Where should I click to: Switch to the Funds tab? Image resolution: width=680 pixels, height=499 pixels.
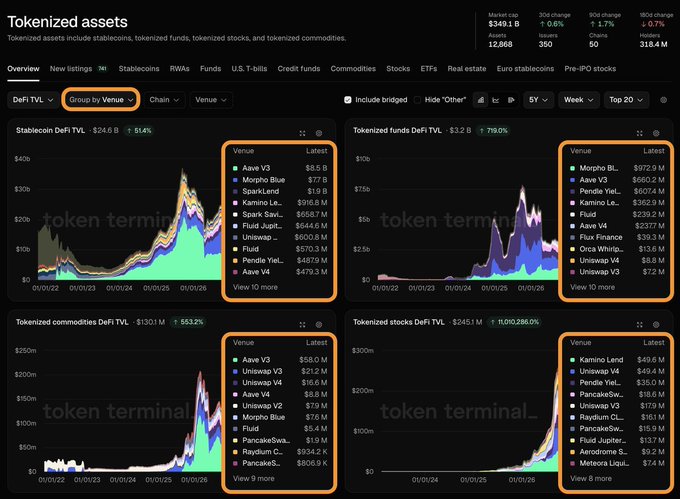(x=210, y=68)
